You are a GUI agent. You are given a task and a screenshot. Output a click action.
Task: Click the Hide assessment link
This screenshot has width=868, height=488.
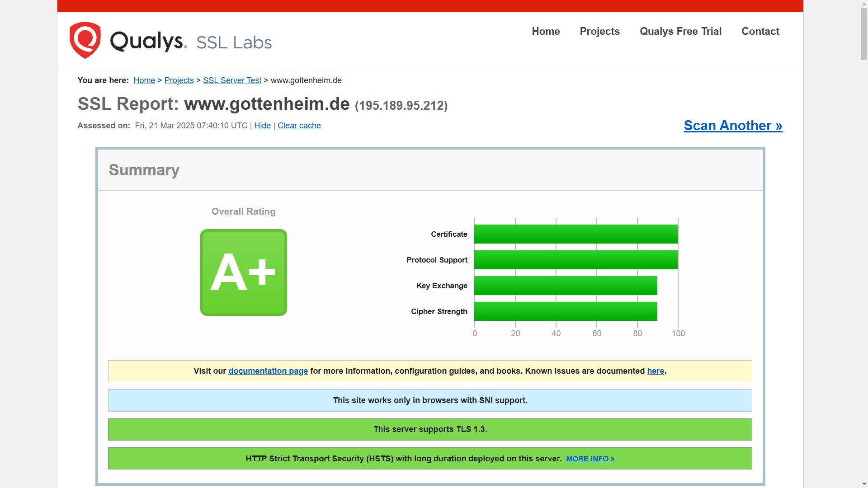(x=262, y=126)
